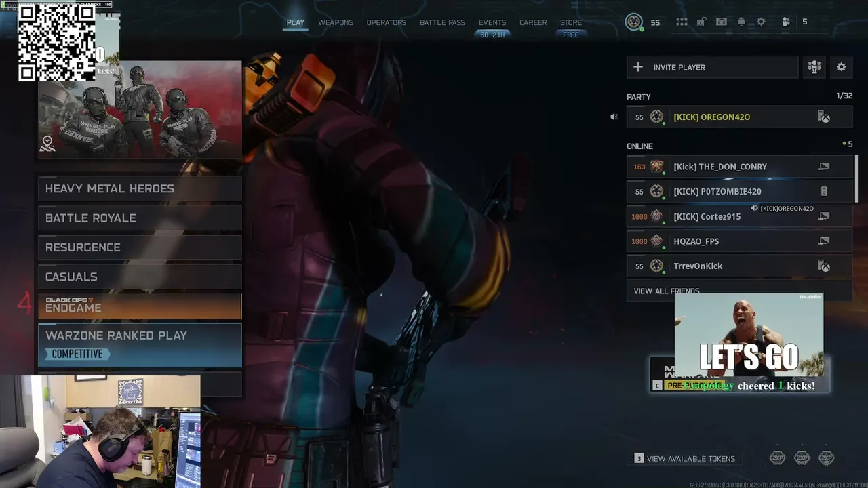Click the Invite Player button
This screenshot has height=488, width=868.
(x=712, y=67)
